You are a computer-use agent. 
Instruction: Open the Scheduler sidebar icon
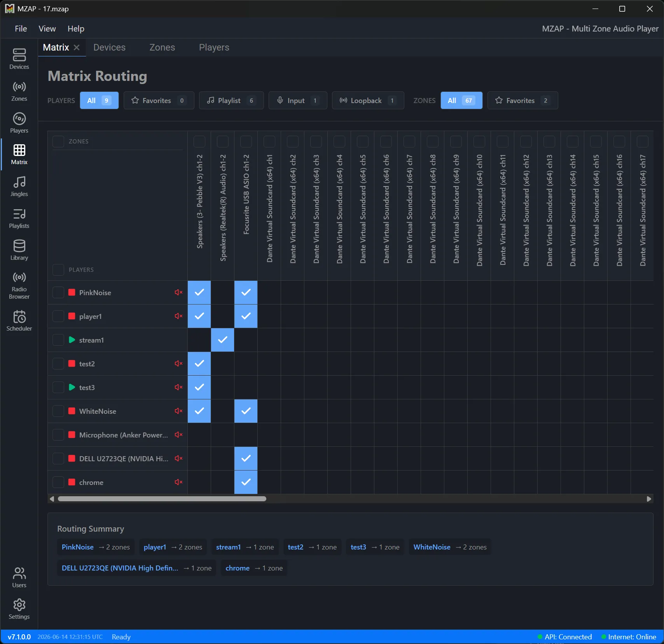click(19, 321)
